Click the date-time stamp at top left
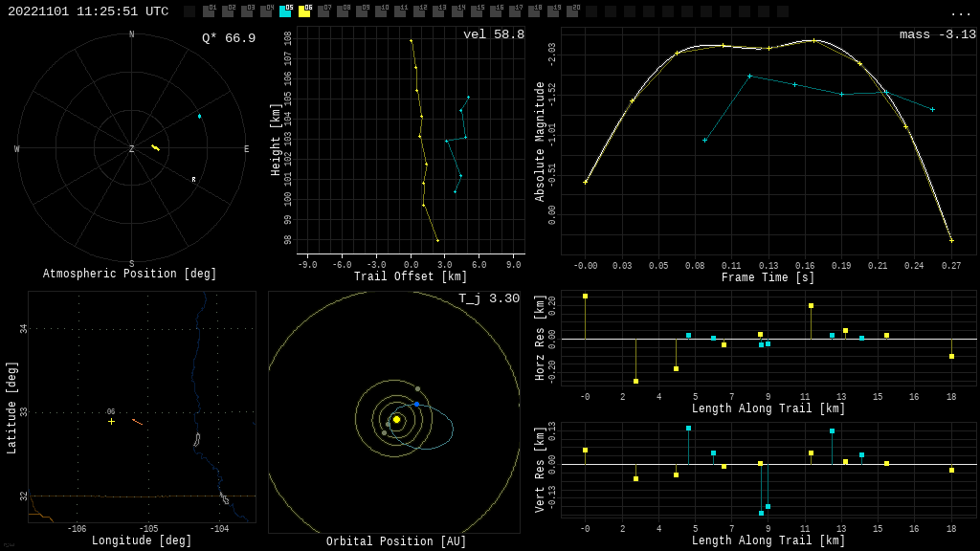Viewport: 980px width, 551px height. 88,11
